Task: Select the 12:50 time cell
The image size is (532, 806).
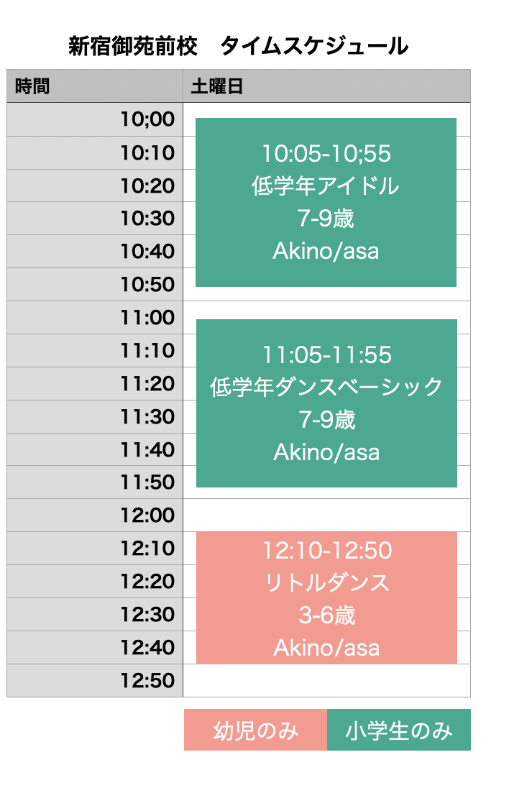Action: click(x=95, y=681)
